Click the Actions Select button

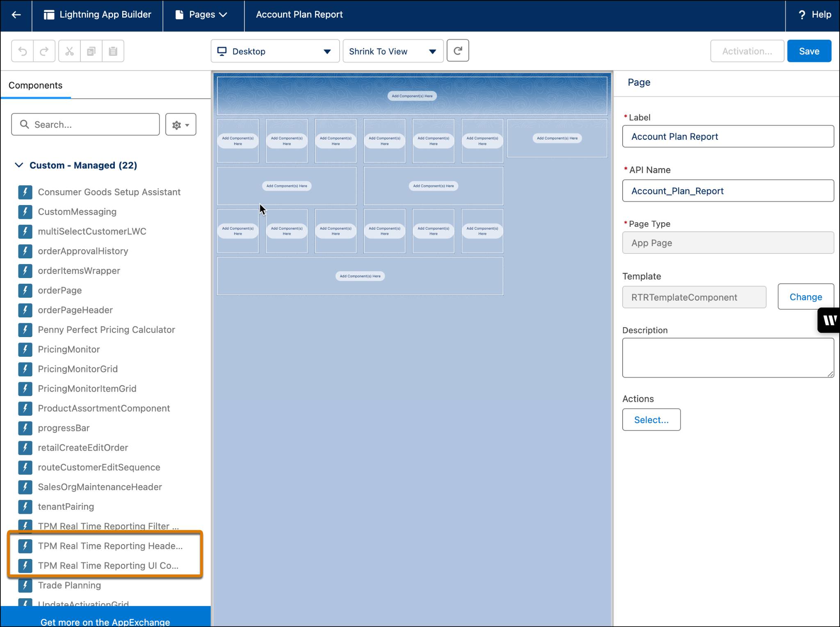pyautogui.click(x=651, y=420)
